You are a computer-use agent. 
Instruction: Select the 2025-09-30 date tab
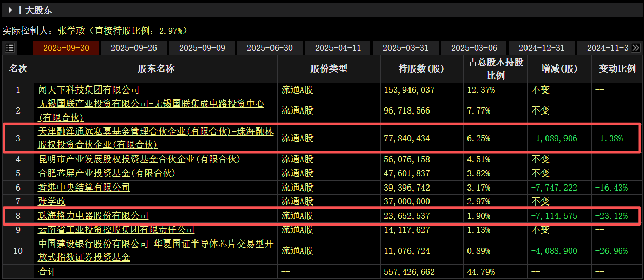(x=66, y=48)
